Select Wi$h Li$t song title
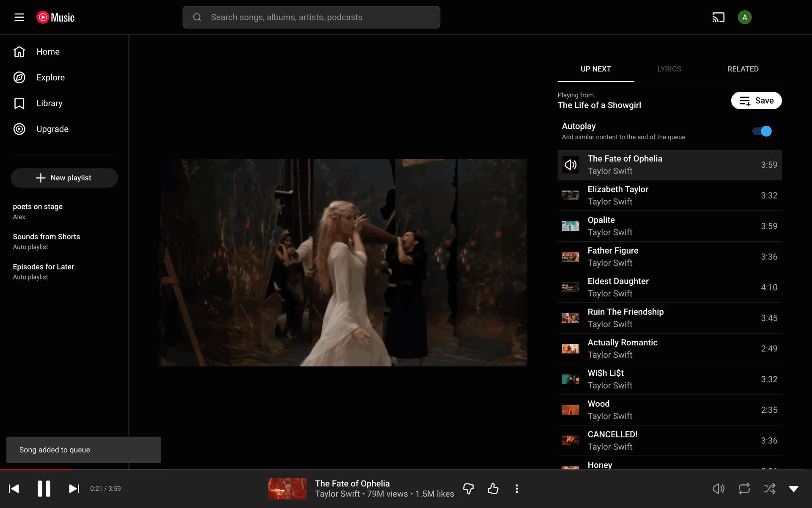Viewport: 812px width, 508px height. [606, 373]
